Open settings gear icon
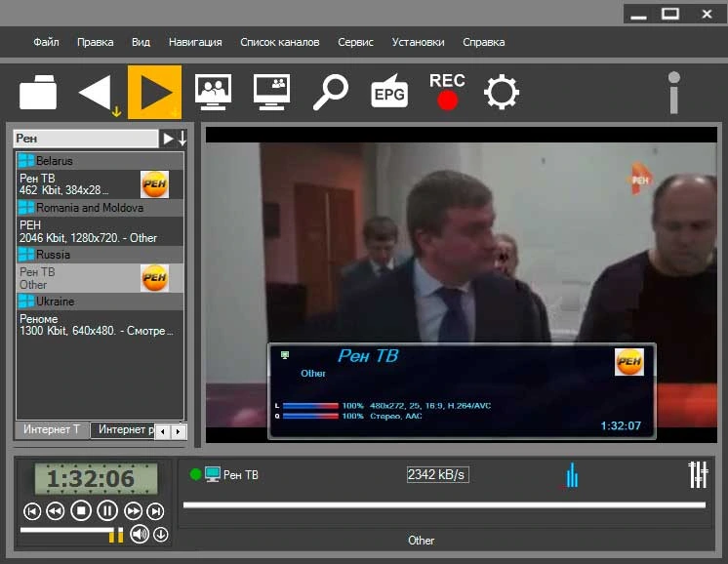The image size is (728, 564). coord(502,92)
